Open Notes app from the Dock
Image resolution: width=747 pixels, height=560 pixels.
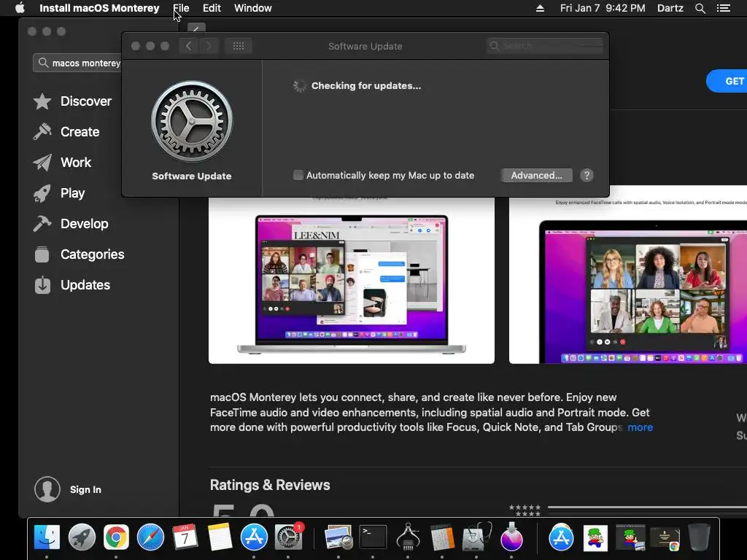(x=219, y=537)
